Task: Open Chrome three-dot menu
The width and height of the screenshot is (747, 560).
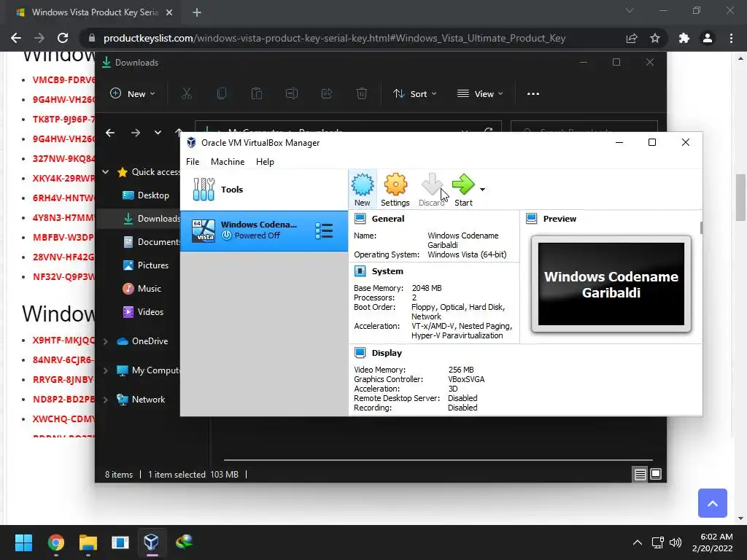Action: [731, 38]
